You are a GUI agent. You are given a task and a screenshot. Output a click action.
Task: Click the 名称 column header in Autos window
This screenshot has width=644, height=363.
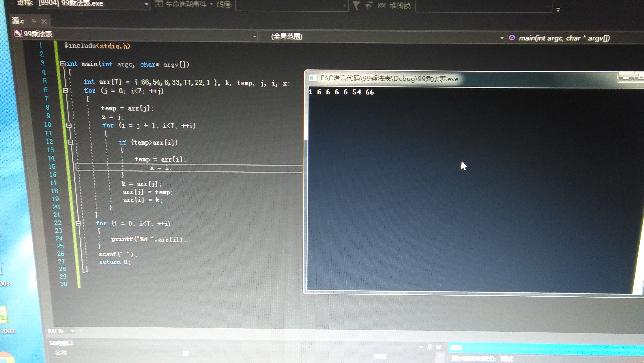61,353
